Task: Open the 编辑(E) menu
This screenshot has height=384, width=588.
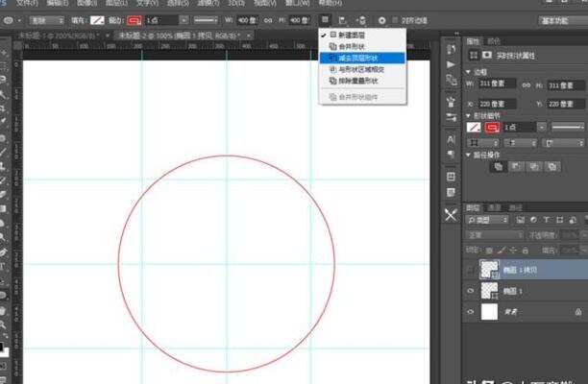Action: click(x=58, y=3)
